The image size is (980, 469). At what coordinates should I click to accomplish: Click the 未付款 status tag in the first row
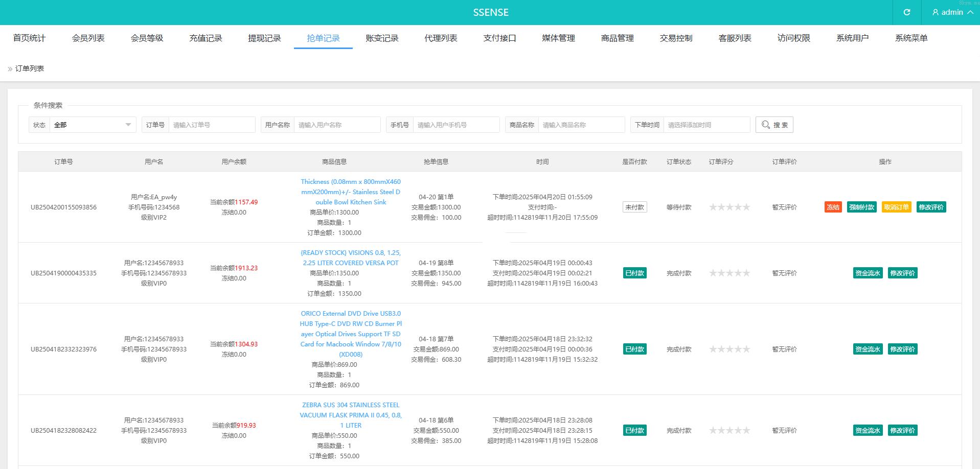[x=634, y=207]
